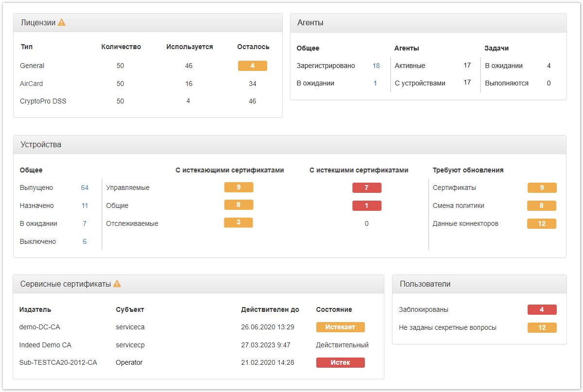
Task: Click the Отслеживаемые expiring certificates badge
Action: pos(239,222)
